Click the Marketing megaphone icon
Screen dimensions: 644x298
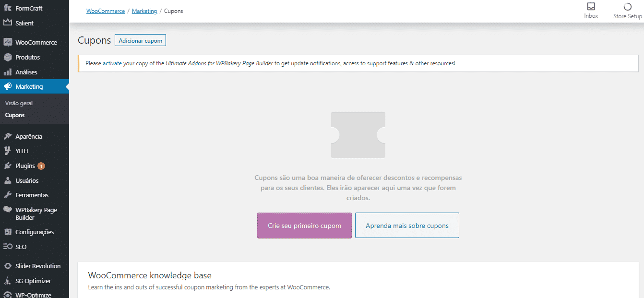[x=8, y=86]
